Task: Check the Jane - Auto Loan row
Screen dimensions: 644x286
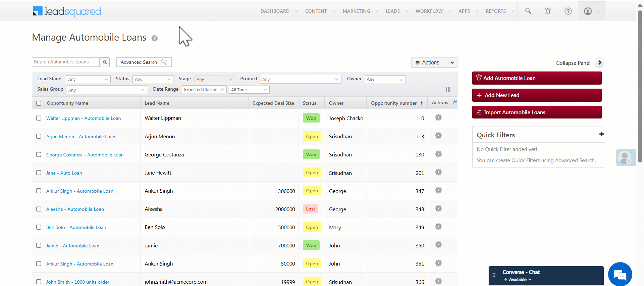Action: 39,173
